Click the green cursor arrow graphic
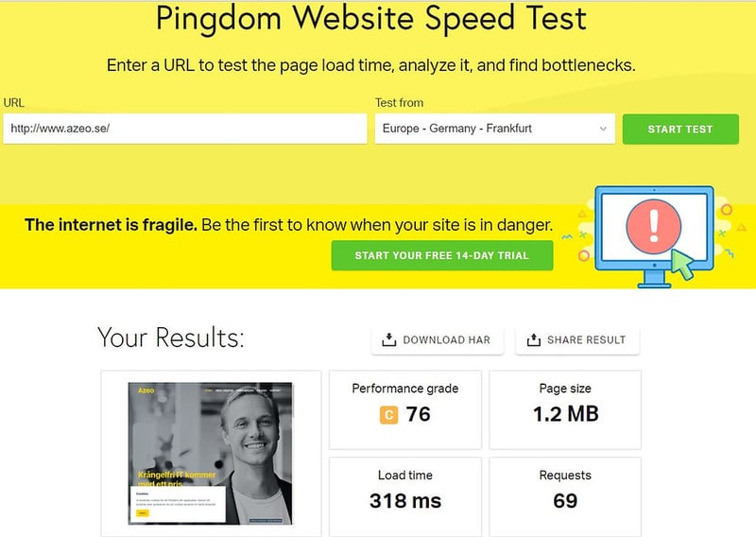 [x=681, y=264]
